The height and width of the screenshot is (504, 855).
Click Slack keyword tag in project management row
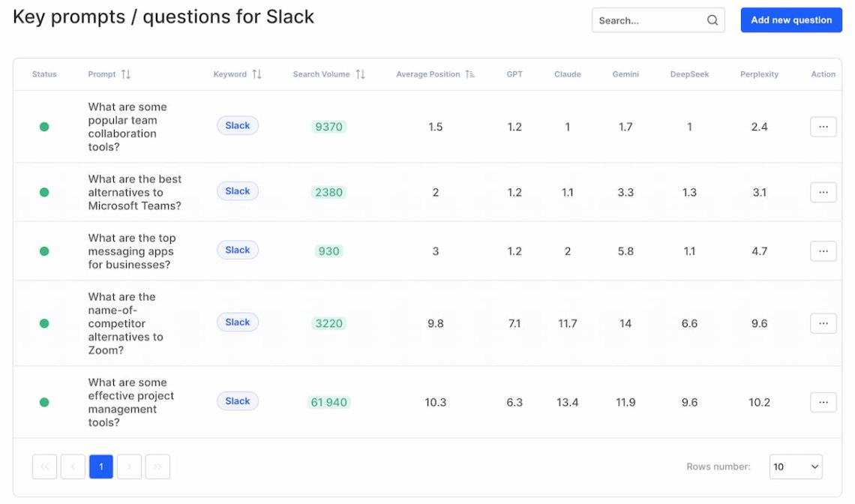tap(238, 401)
